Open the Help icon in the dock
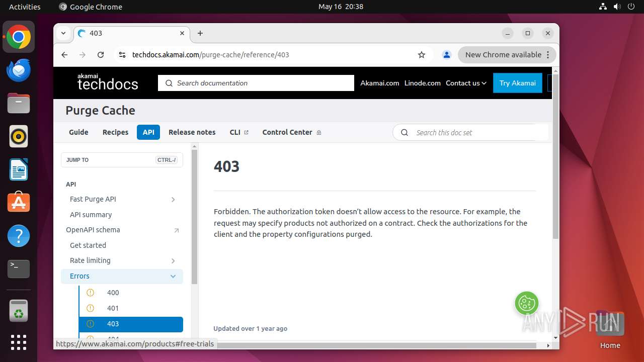 [19, 236]
